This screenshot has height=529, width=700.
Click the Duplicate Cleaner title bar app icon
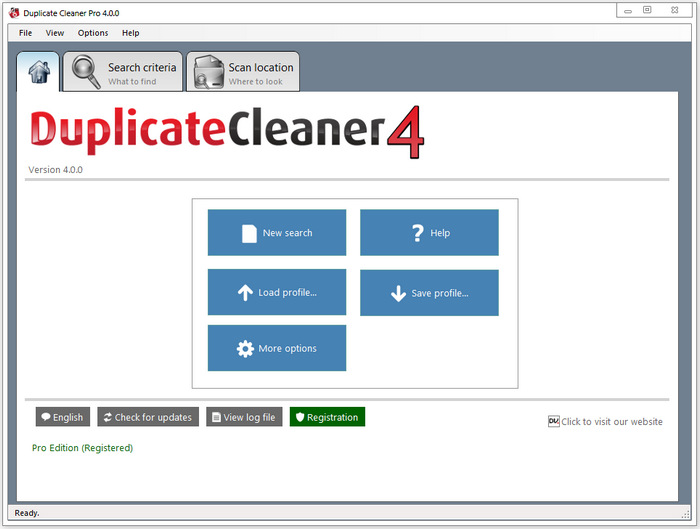coord(14,13)
